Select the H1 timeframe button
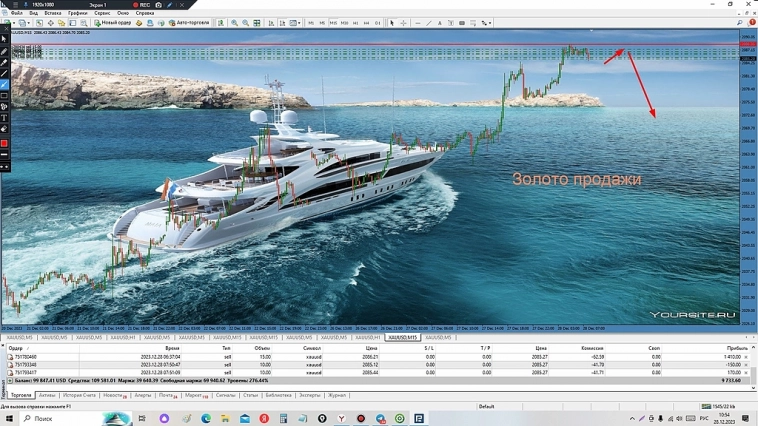The width and height of the screenshot is (758, 426). point(355,22)
